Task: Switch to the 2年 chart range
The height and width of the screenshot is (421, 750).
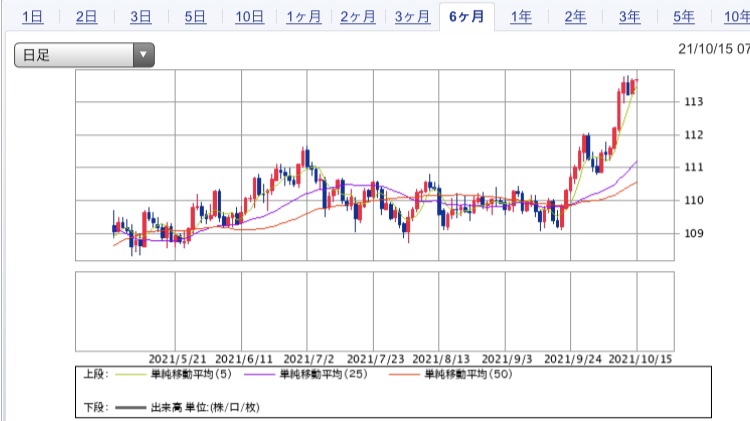Action: point(575,17)
